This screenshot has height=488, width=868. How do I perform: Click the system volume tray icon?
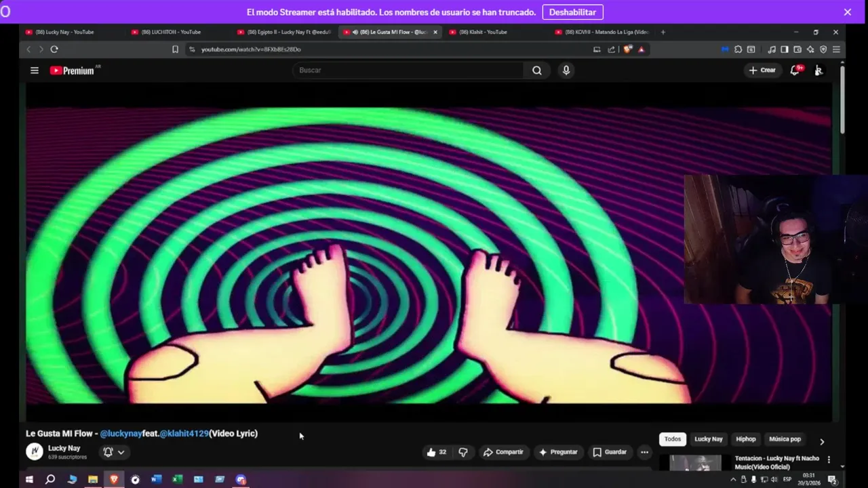(774, 480)
